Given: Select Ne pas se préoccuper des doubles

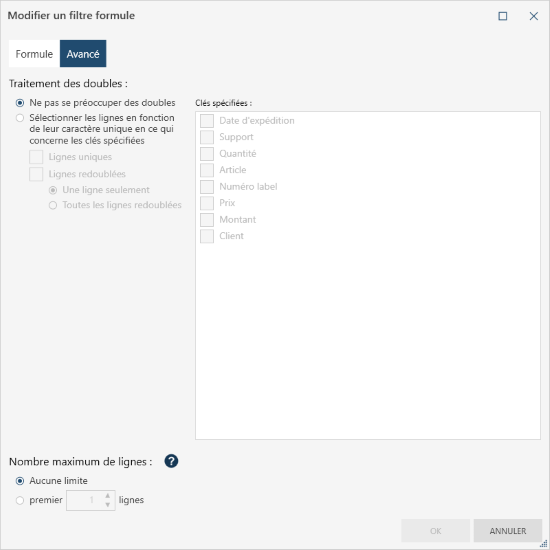Looking at the screenshot, I should (20, 103).
